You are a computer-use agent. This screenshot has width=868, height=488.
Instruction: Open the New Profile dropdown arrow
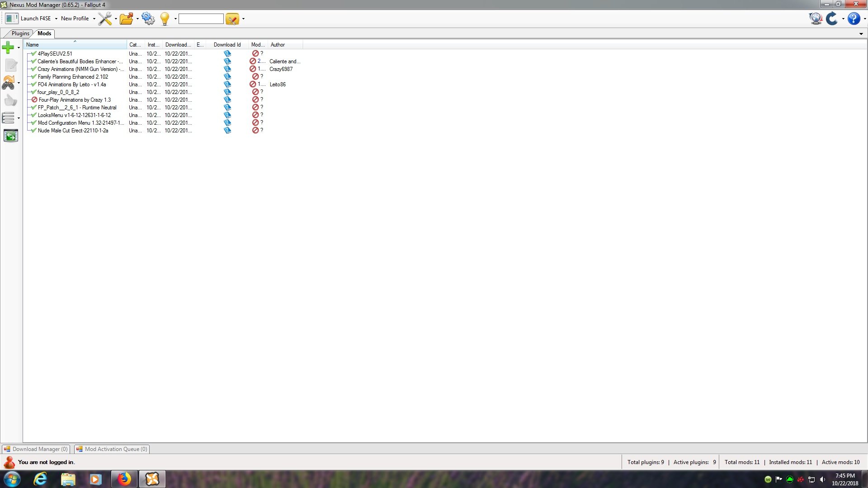(x=94, y=19)
